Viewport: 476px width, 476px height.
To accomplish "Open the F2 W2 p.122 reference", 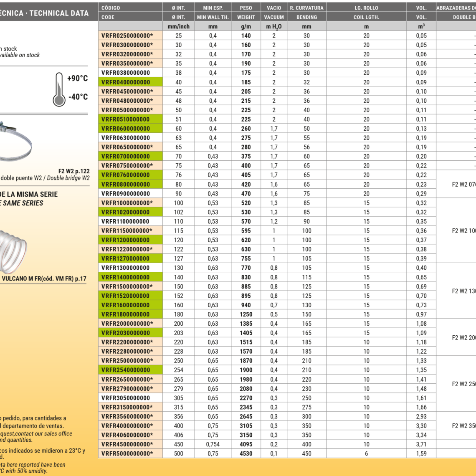I will tap(73, 171).
